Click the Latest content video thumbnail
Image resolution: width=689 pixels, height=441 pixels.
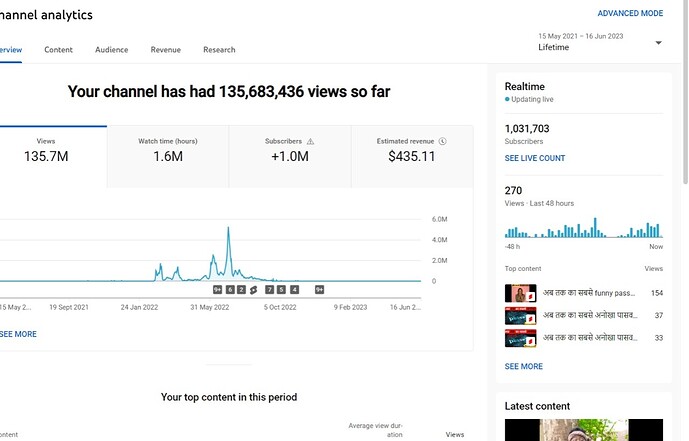click(x=584, y=430)
